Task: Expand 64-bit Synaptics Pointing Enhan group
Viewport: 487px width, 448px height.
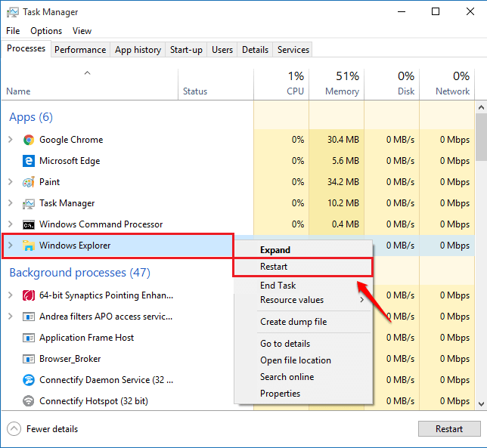Action: point(11,295)
